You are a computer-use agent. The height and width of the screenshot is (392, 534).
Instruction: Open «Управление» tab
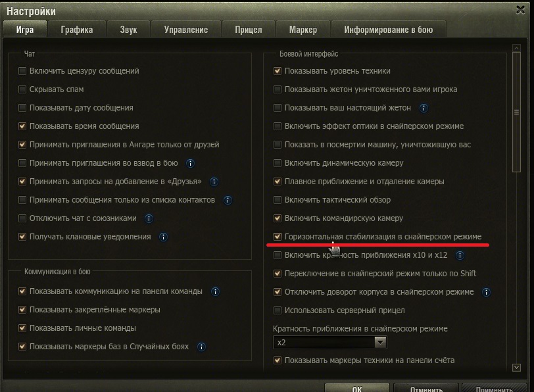coord(186,30)
